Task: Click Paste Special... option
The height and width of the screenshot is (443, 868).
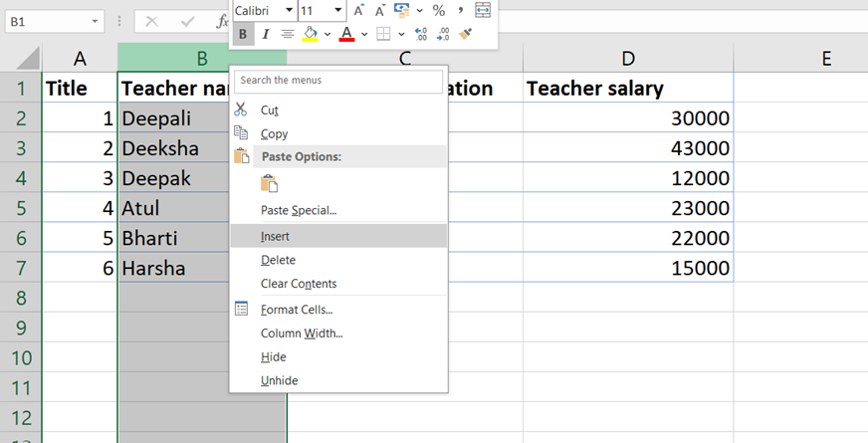Action: tap(299, 210)
